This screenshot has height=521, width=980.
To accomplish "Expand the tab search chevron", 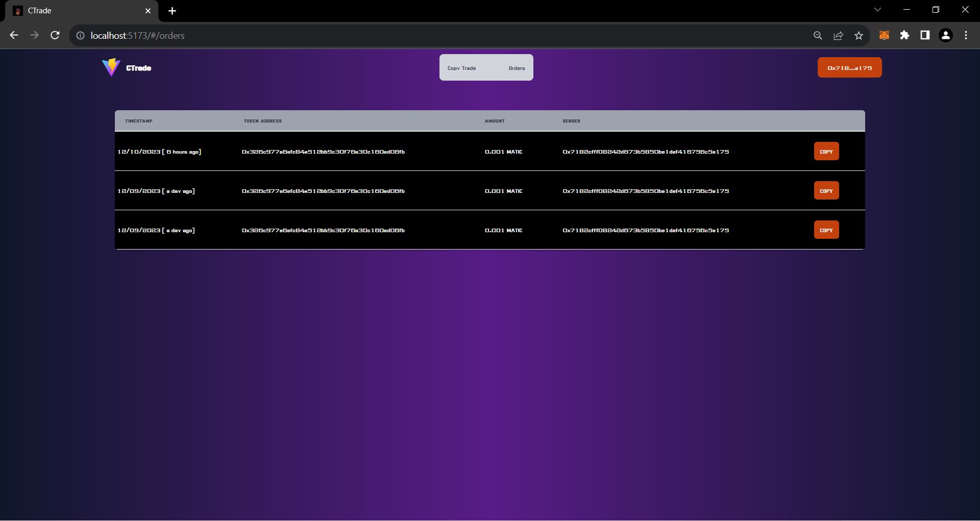I will pos(877,9).
